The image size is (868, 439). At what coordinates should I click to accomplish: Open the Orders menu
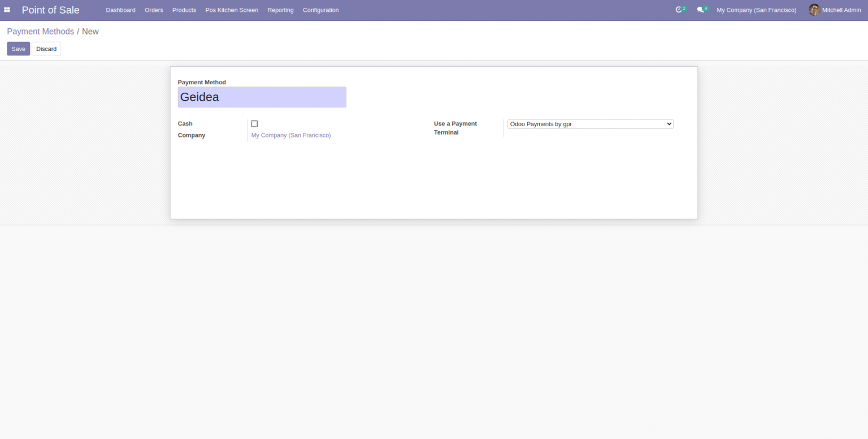tap(154, 10)
